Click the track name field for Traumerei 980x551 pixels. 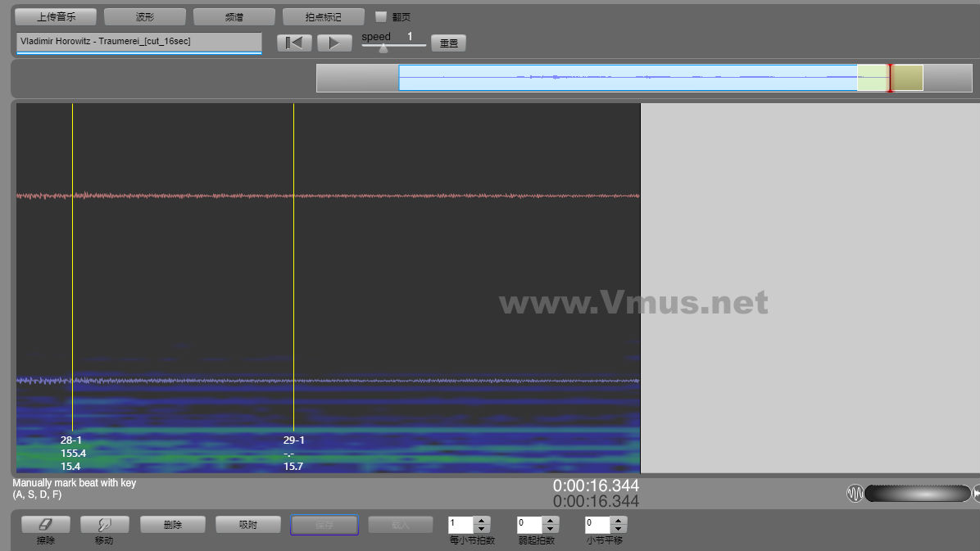tap(138, 42)
